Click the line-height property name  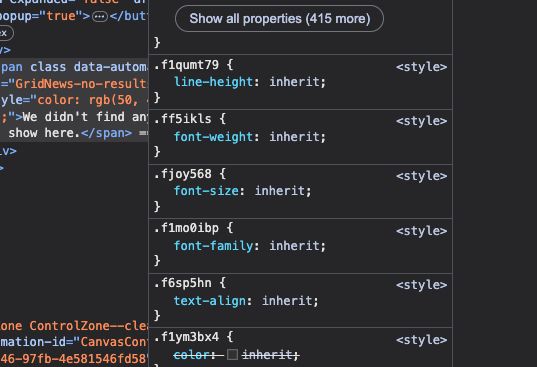pyautogui.click(x=213, y=82)
